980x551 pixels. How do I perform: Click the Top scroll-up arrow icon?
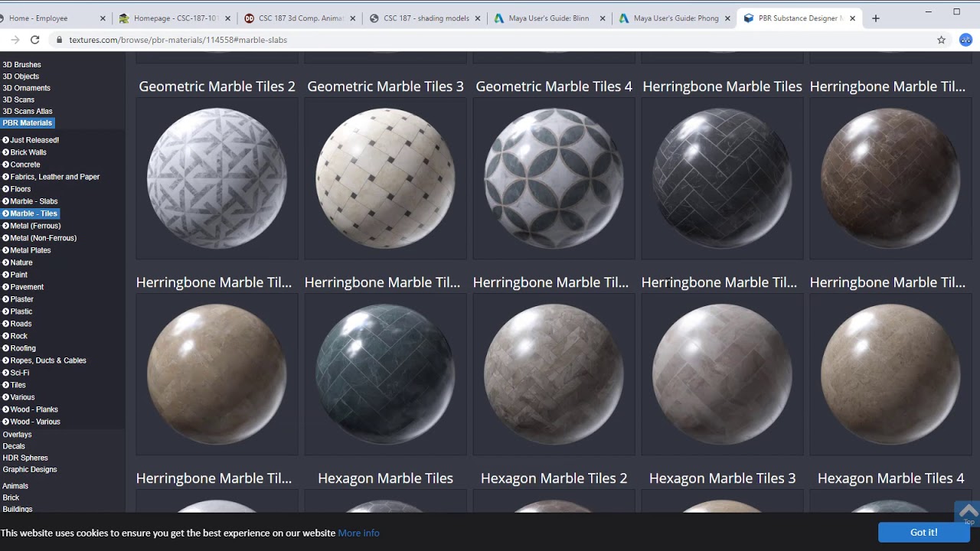(969, 514)
